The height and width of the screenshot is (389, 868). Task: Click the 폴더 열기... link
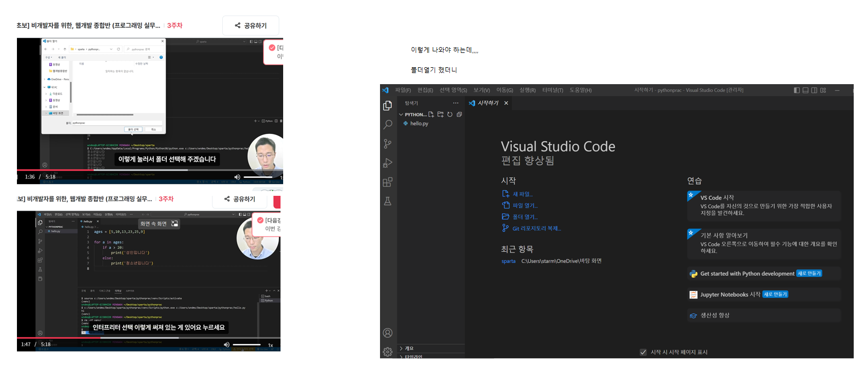tap(525, 217)
